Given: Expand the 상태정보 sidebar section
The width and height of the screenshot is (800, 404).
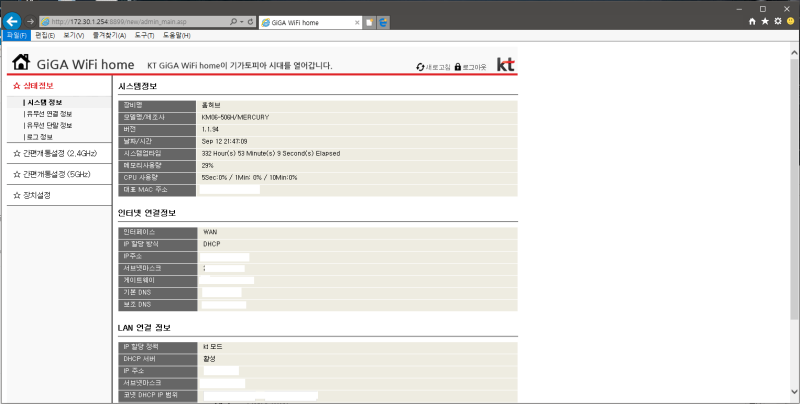Looking at the screenshot, I should coord(33,86).
